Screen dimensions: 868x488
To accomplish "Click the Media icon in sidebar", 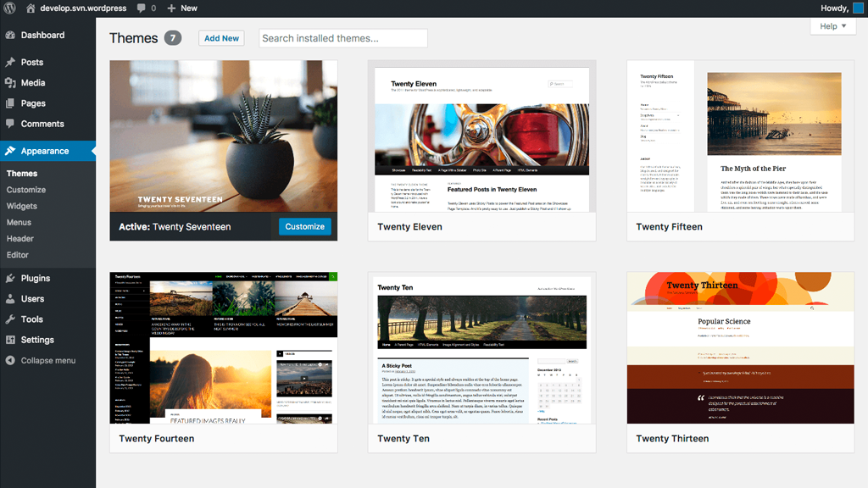I will tap(10, 83).
